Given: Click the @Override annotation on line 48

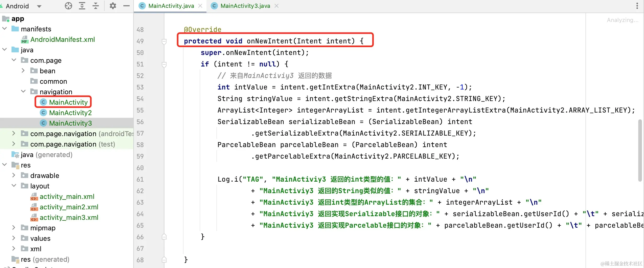Looking at the screenshot, I should tap(203, 30).
